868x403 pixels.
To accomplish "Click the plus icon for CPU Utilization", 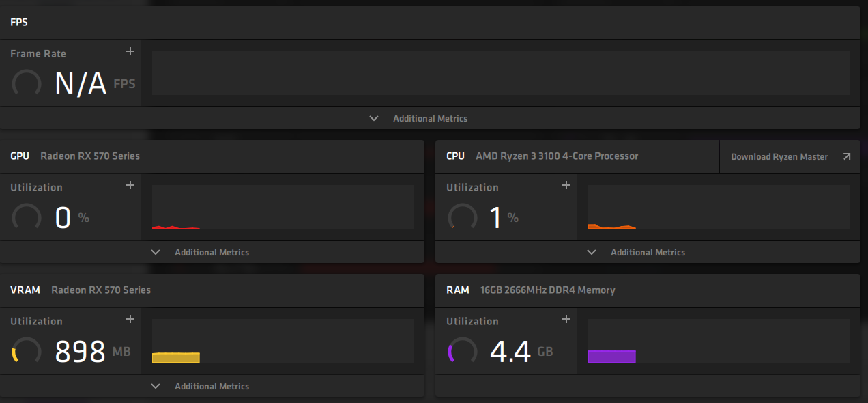I will coord(566,186).
